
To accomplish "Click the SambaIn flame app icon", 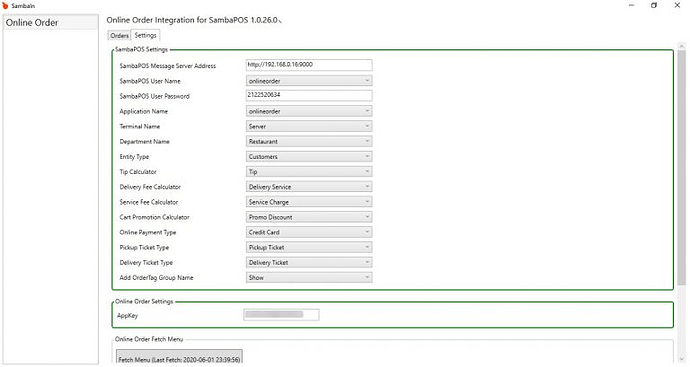I will pos(5,6).
